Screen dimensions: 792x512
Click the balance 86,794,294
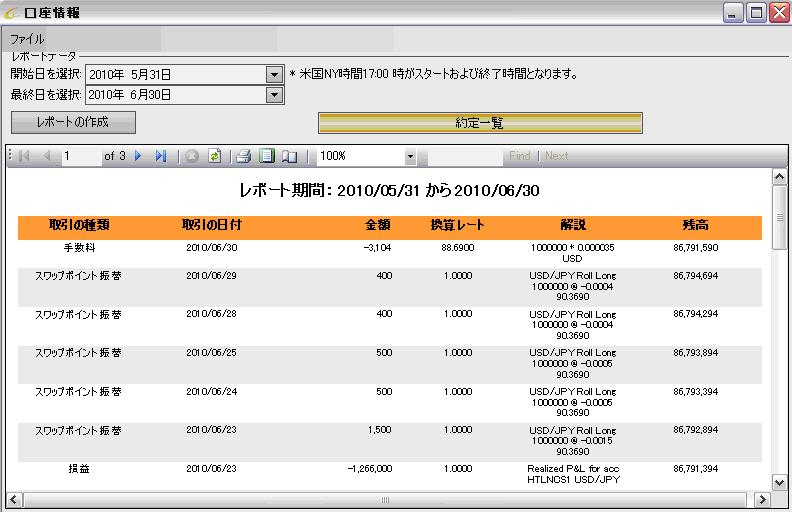click(696, 314)
